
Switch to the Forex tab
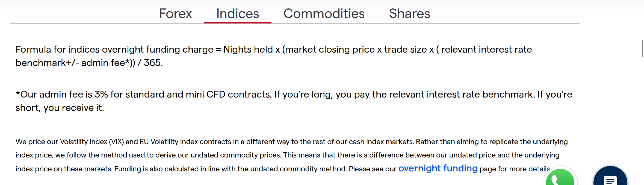(x=175, y=14)
